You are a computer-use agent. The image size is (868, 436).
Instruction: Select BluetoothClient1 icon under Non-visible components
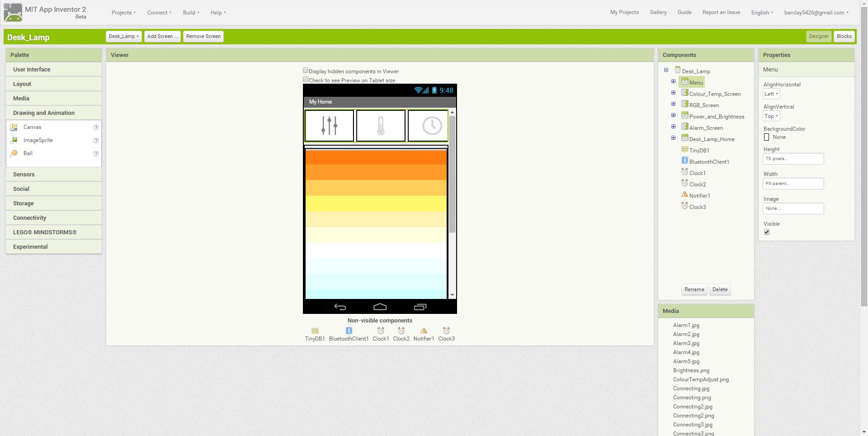tap(349, 331)
